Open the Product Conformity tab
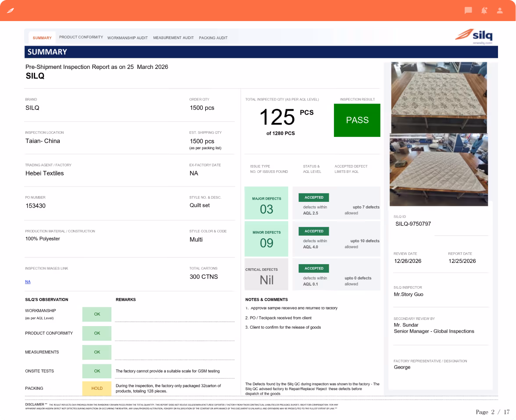The width and height of the screenshot is (516, 420). 81,37
